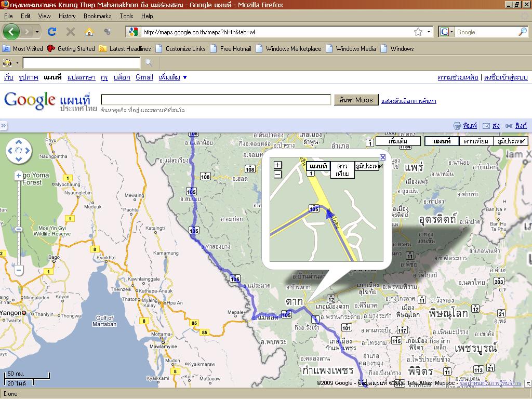Open the back/forward history dropdown arrow
The height and width of the screenshot is (399, 532).
pos(37,32)
